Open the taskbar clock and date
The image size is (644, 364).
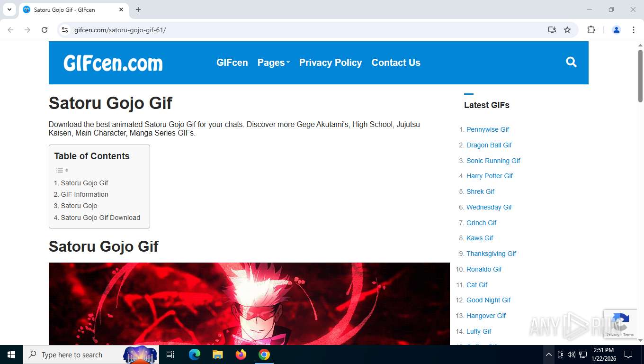tap(603, 355)
